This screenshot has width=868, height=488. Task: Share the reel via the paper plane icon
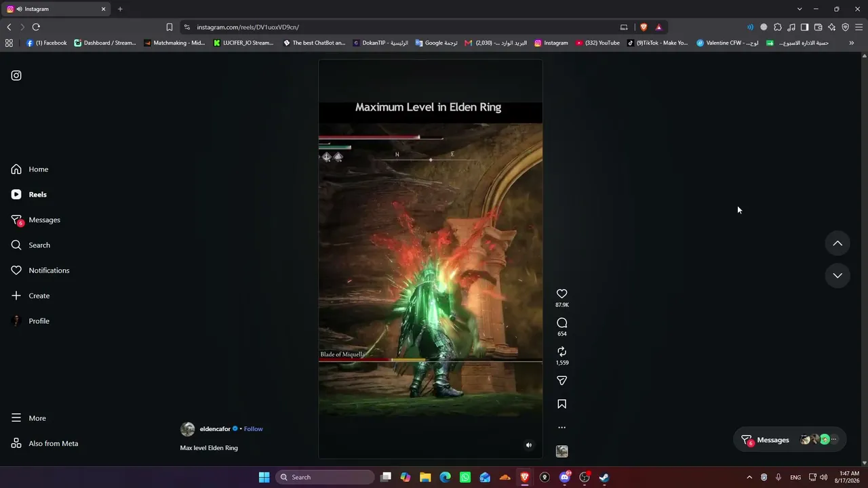pyautogui.click(x=561, y=381)
